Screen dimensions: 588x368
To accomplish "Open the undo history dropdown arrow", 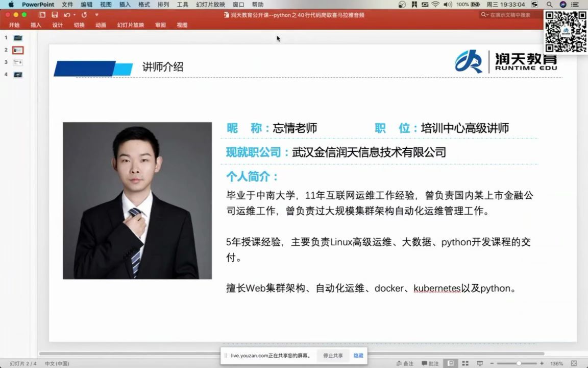I will coord(74,15).
